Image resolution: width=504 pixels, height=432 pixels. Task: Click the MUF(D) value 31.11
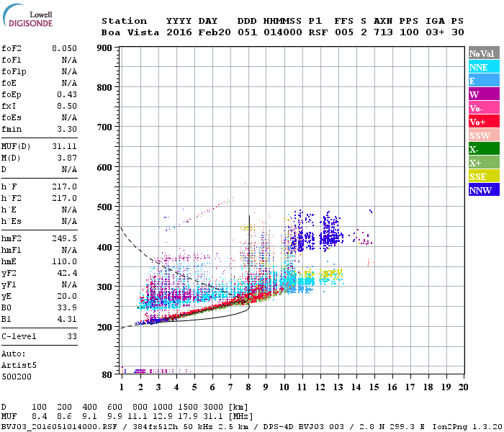tap(64, 147)
